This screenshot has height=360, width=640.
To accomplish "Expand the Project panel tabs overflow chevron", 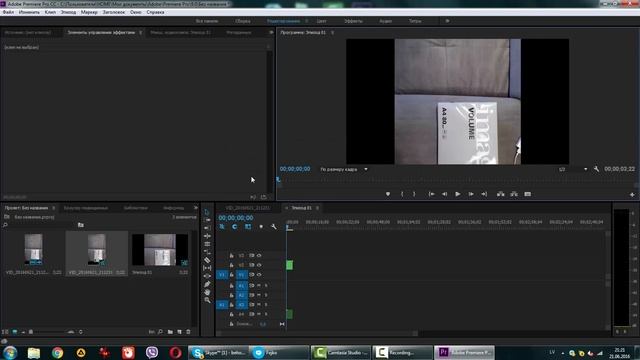I will click(196, 208).
